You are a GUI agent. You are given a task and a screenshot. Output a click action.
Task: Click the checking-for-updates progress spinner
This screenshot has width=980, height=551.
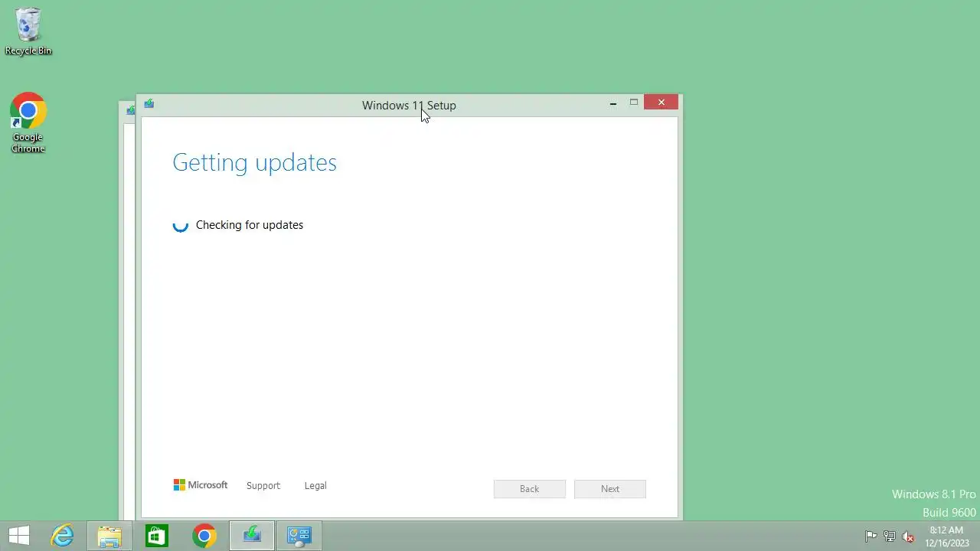coord(180,225)
